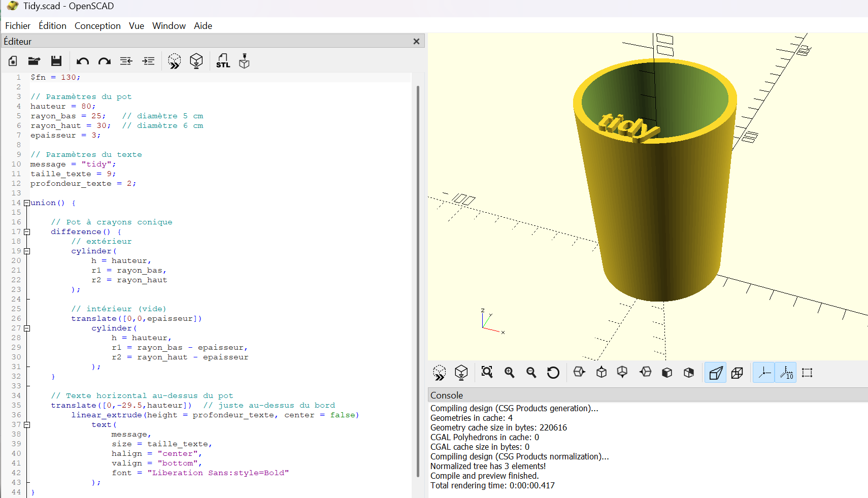This screenshot has width=868, height=498.
Task: Click the Zoom In magnifier in viewport toolbar
Action: 509,373
